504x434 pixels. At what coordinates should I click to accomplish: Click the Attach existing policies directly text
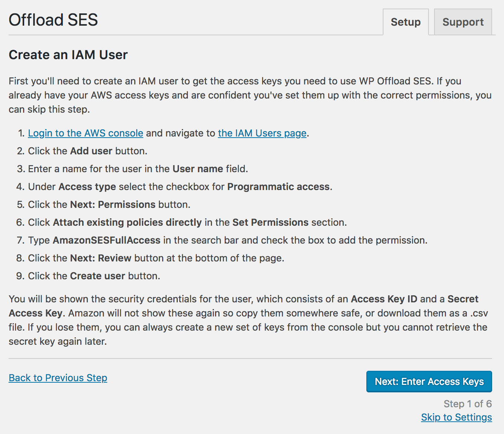127,222
